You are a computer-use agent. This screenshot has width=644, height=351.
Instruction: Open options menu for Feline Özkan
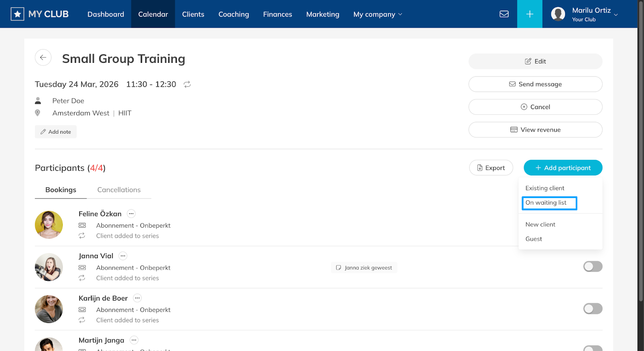[131, 214]
